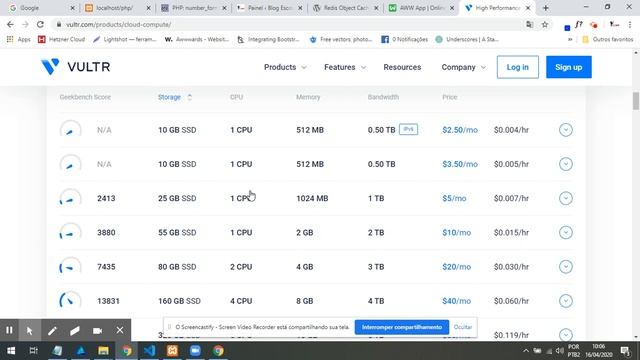Open Zoom from the taskbar
The width and height of the screenshot is (640, 360).
pyautogui.click(x=195, y=351)
